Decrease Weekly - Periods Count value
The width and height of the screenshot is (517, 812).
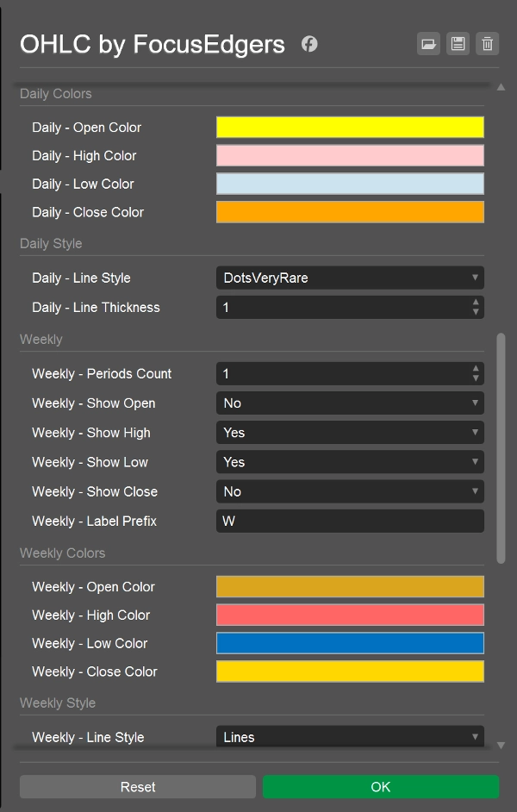(476, 378)
